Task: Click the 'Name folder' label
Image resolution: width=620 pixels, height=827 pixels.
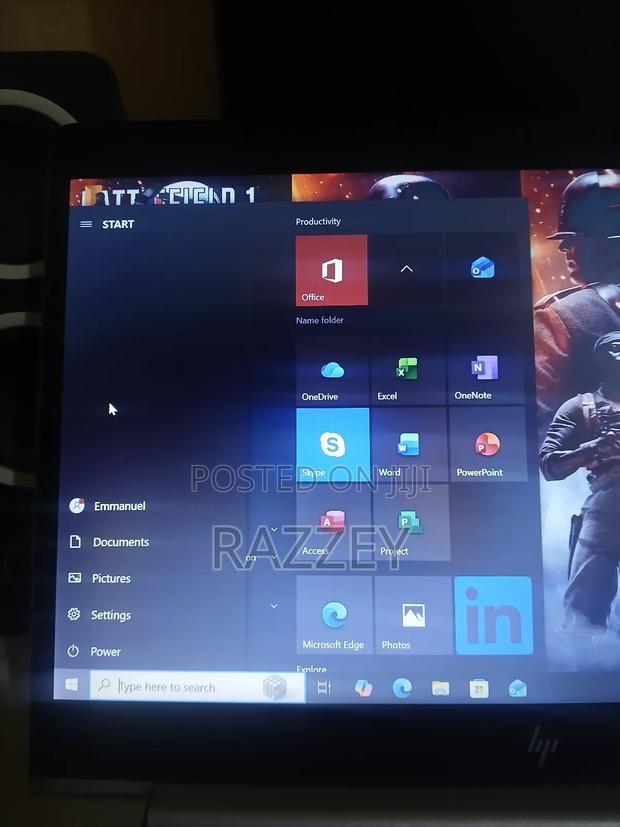Action: pyautogui.click(x=319, y=320)
